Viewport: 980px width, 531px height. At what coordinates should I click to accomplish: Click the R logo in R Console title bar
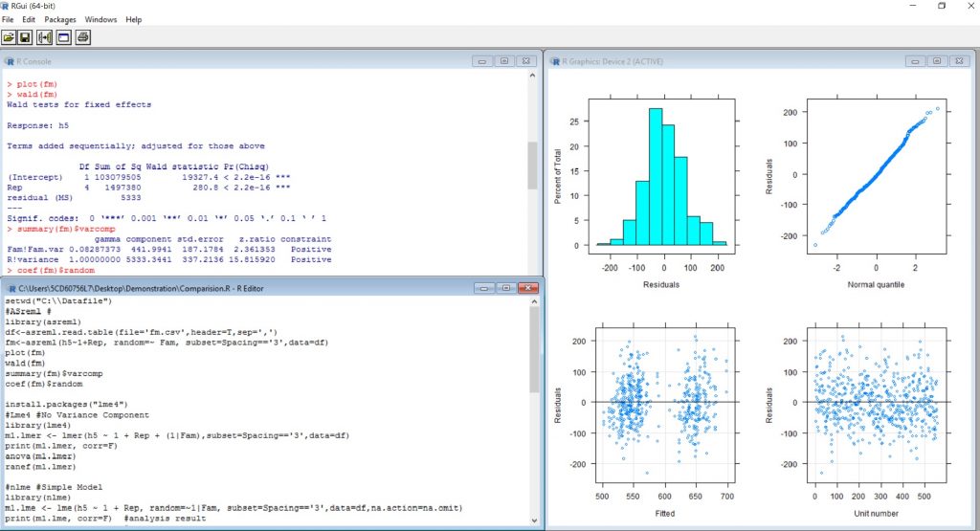pyautogui.click(x=10, y=62)
